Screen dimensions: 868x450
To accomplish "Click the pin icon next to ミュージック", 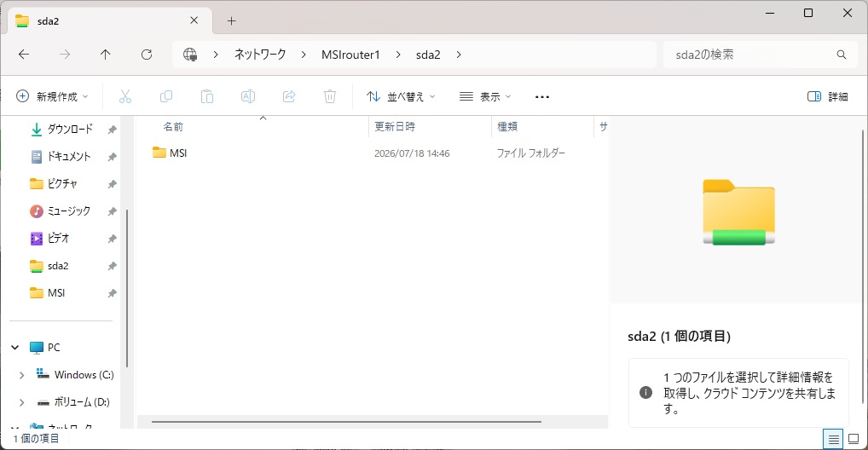I will pos(112,211).
